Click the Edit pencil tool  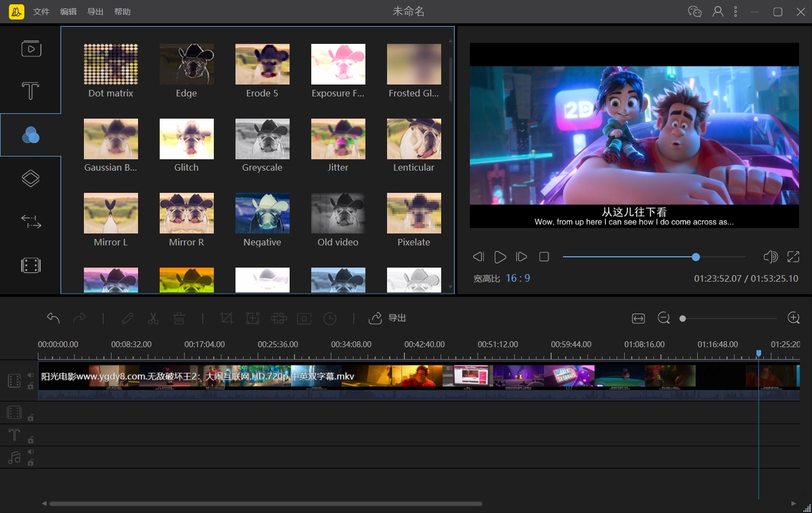[x=128, y=319]
